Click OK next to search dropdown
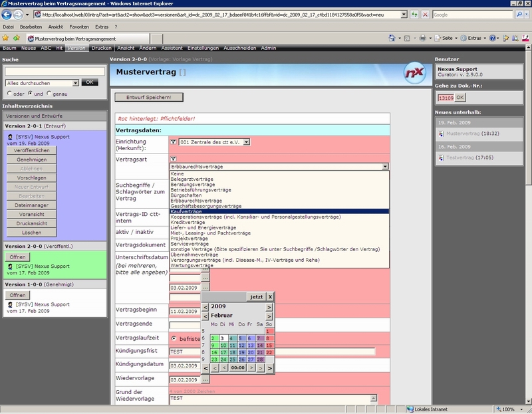Viewport: 532px width, 414px height. (x=90, y=82)
